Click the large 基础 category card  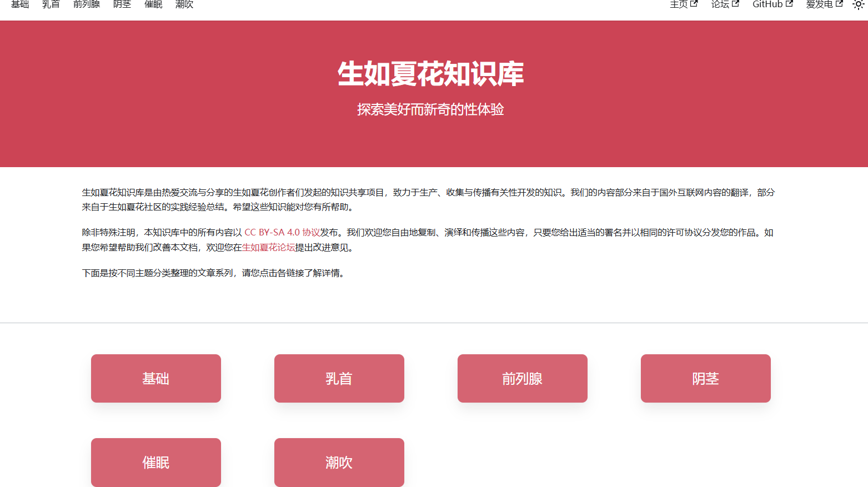tap(156, 379)
